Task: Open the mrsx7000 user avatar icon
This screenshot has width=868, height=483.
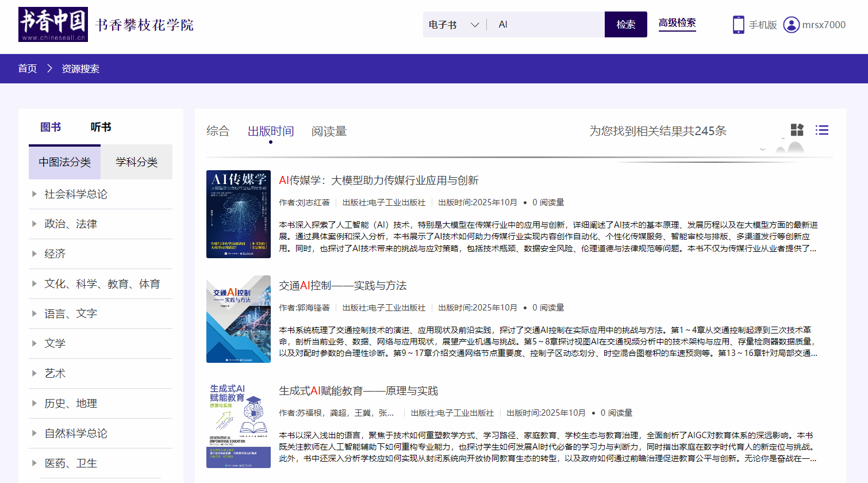Action: (792, 25)
